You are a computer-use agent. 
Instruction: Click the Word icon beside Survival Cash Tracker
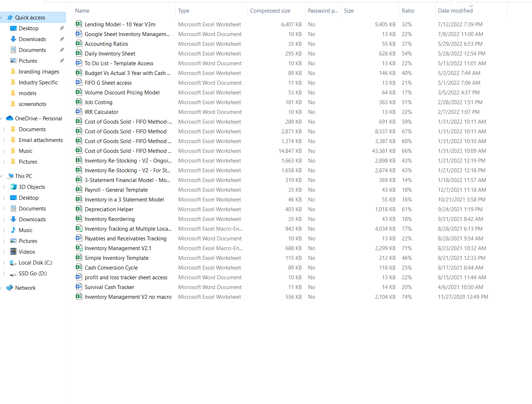[x=79, y=287]
